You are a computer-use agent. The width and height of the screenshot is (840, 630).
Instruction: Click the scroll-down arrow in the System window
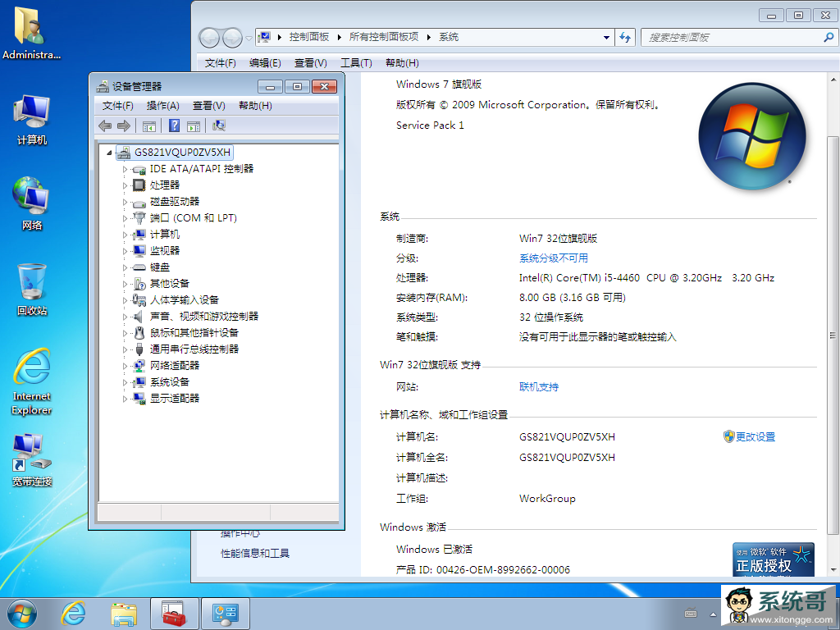(833, 570)
